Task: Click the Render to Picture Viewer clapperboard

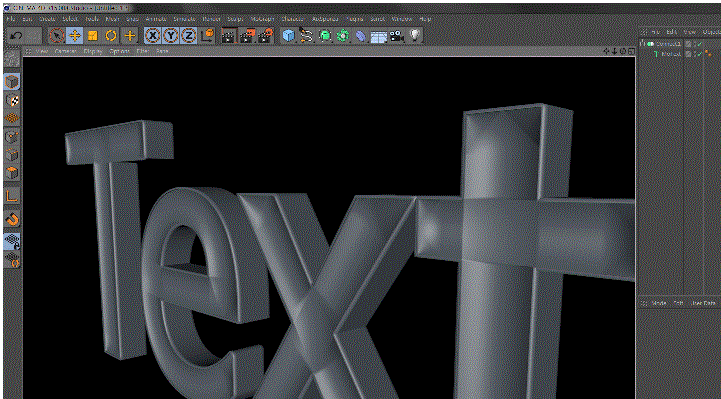Action: click(247, 35)
